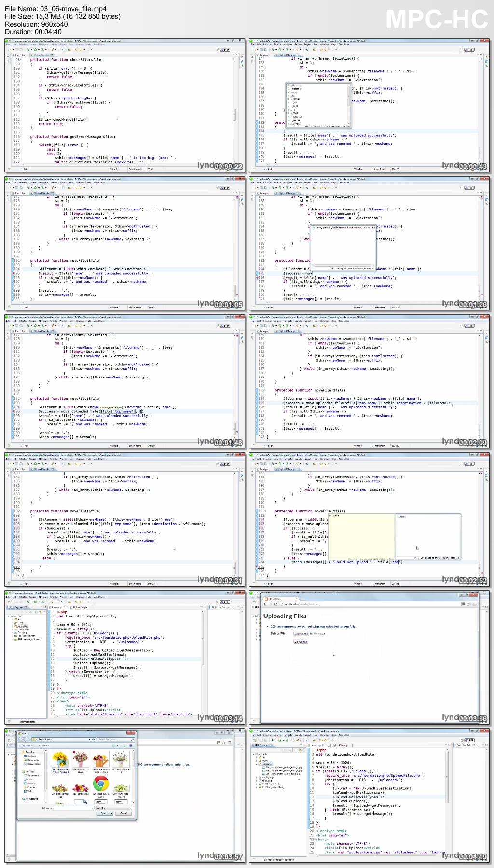
Task: Open the thumbnail frame stamped 00:00:43
Action: (370, 105)
